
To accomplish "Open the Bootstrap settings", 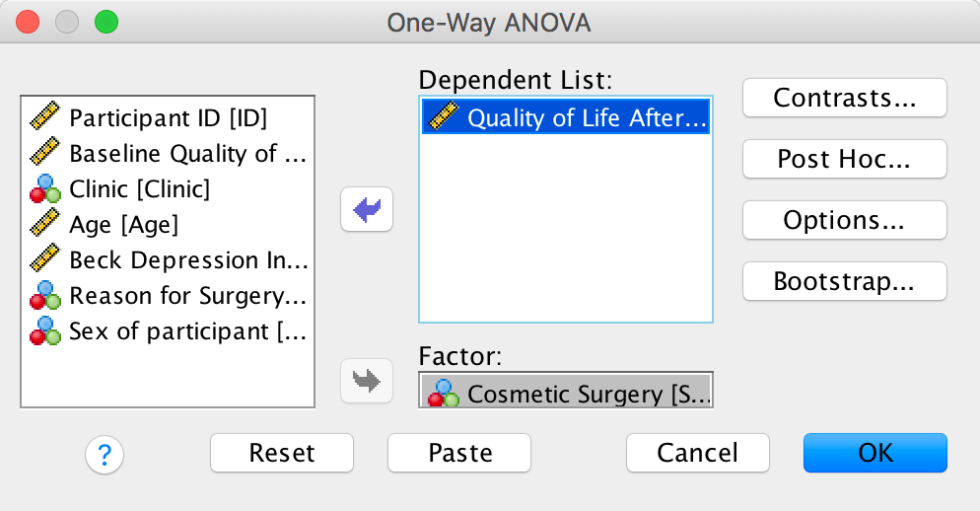I will 844,281.
